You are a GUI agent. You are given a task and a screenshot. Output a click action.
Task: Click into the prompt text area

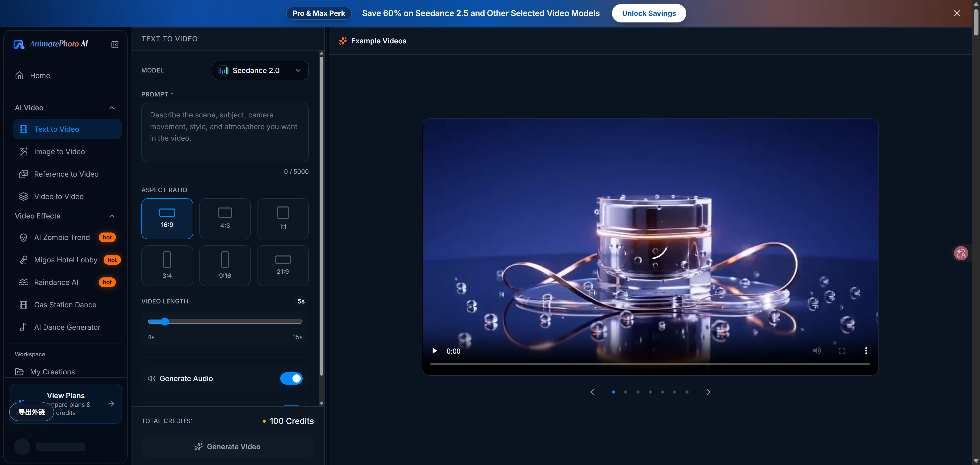pyautogui.click(x=225, y=132)
